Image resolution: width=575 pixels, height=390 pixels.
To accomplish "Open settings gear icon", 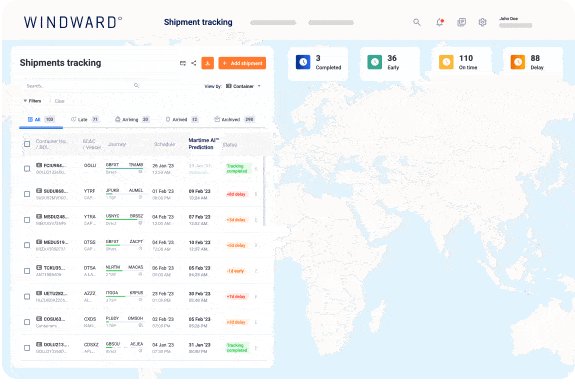I will click(x=482, y=22).
